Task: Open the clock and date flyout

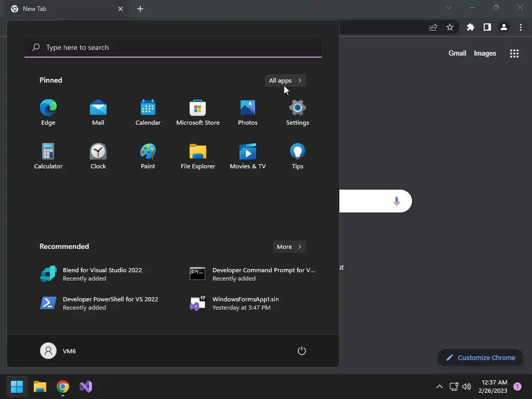Action: click(493, 387)
